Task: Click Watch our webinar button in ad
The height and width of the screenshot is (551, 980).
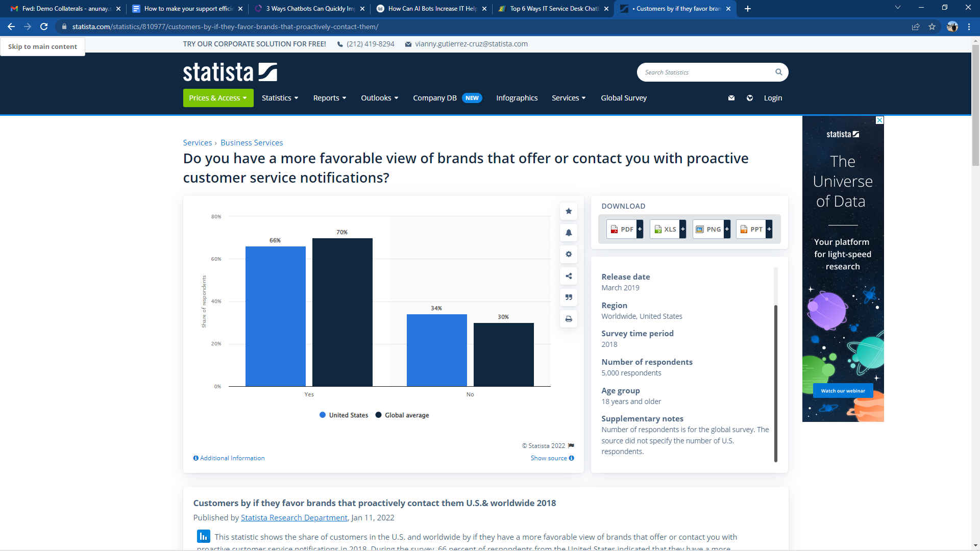Action: pos(843,391)
